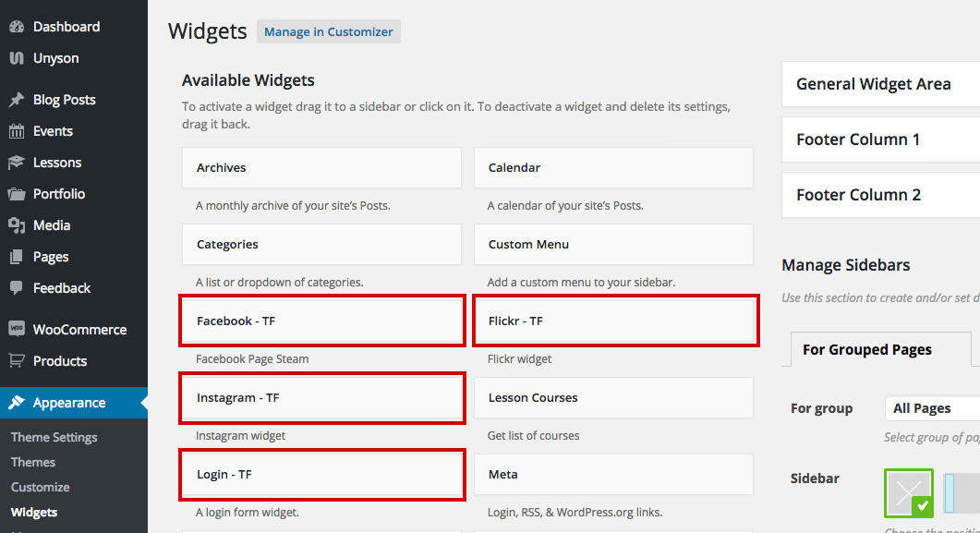Select the Archives widget

(x=321, y=167)
